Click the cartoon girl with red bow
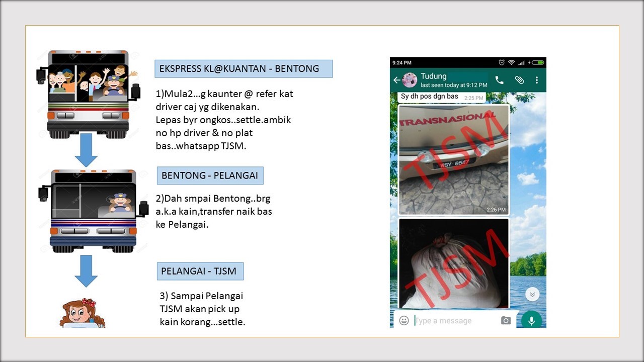The width and height of the screenshot is (644, 362). (82, 313)
